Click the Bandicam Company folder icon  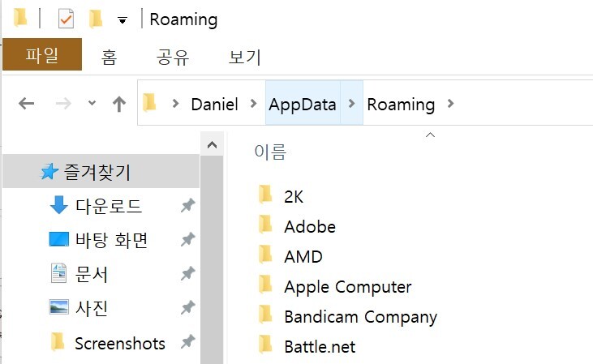click(x=265, y=315)
